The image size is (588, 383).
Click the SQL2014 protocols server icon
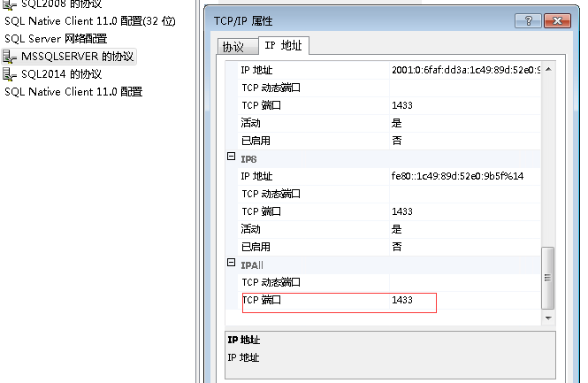(10, 74)
